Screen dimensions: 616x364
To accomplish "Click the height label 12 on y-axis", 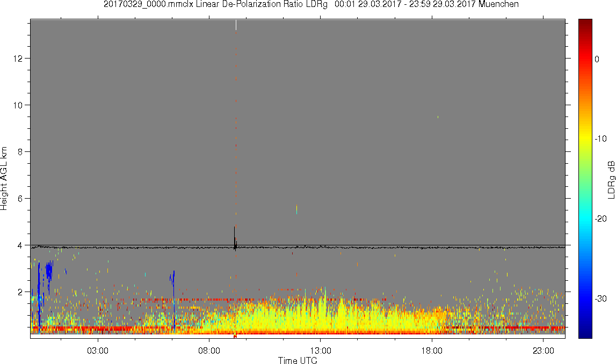I will (19, 59).
